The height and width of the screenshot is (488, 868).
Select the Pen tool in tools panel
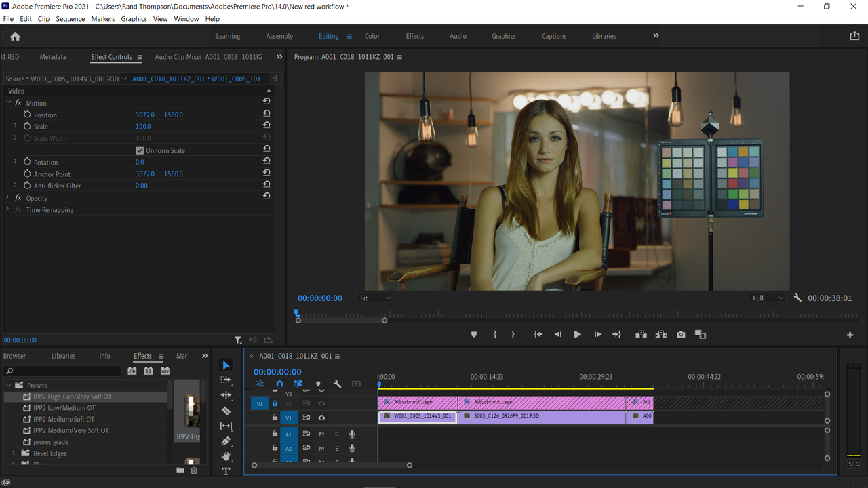[226, 441]
